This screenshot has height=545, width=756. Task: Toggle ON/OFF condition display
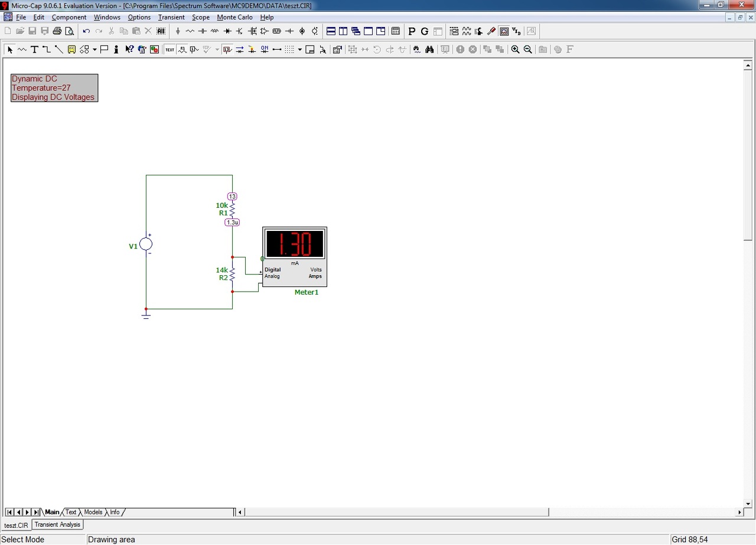coord(264,50)
